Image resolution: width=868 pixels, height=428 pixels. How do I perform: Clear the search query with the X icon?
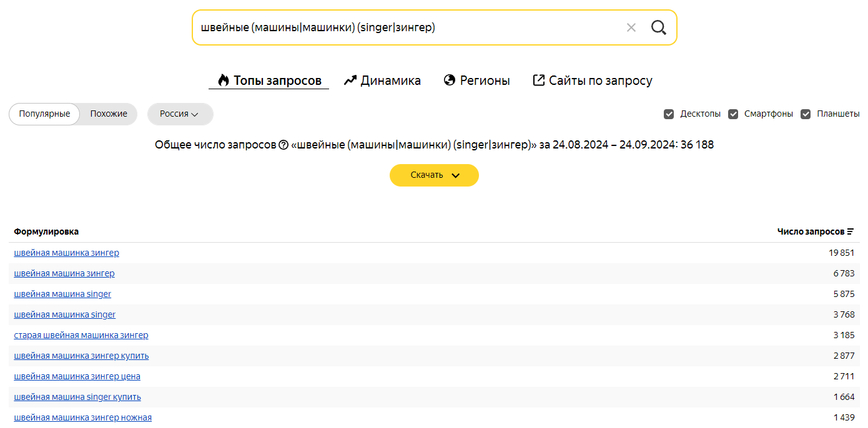click(631, 27)
